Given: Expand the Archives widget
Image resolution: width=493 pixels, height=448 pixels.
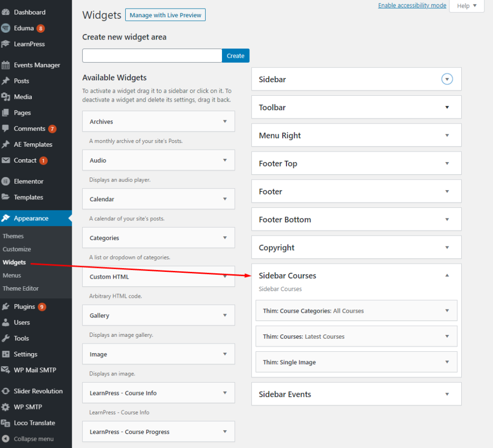Looking at the screenshot, I should tap(225, 121).
